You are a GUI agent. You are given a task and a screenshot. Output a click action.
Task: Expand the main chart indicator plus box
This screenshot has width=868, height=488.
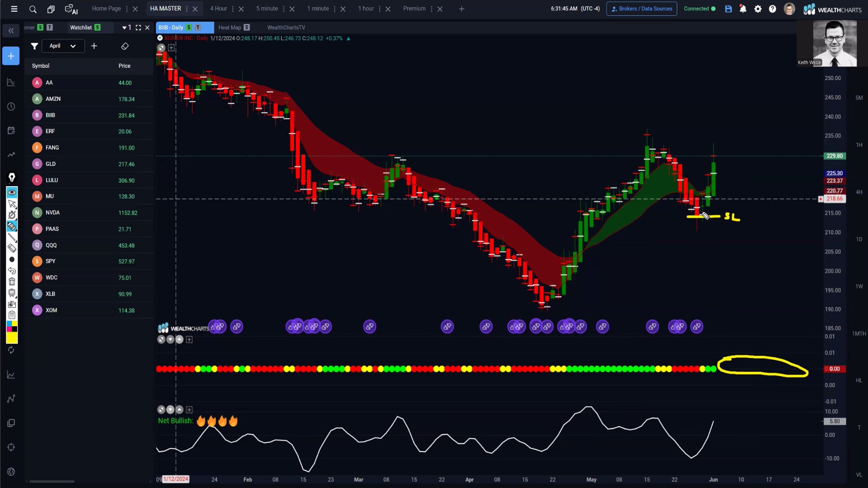pos(171,47)
